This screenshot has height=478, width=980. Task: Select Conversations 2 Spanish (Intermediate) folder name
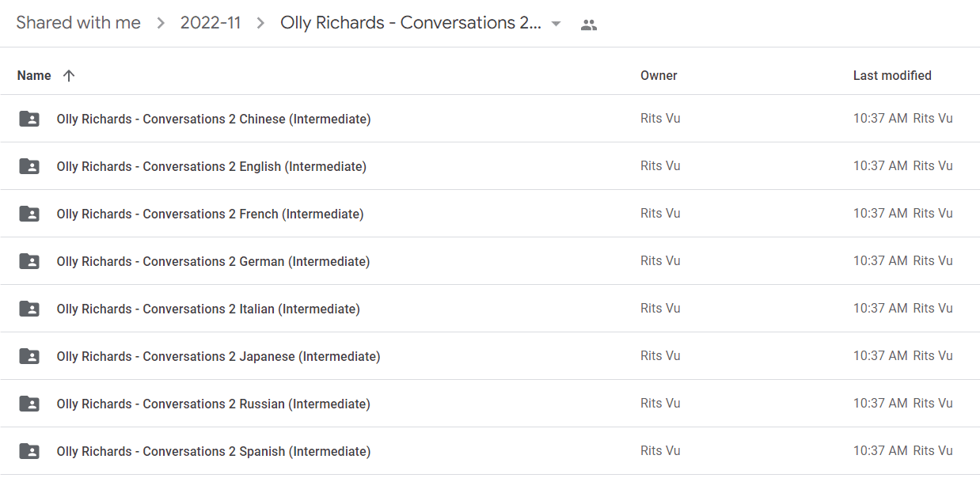coord(213,452)
